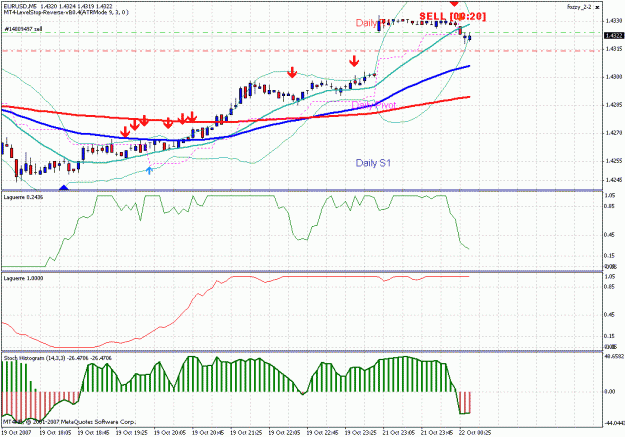Click the Stoch Histogram (14,3,3) label
The width and height of the screenshot is (625, 437).
pyautogui.click(x=58, y=358)
